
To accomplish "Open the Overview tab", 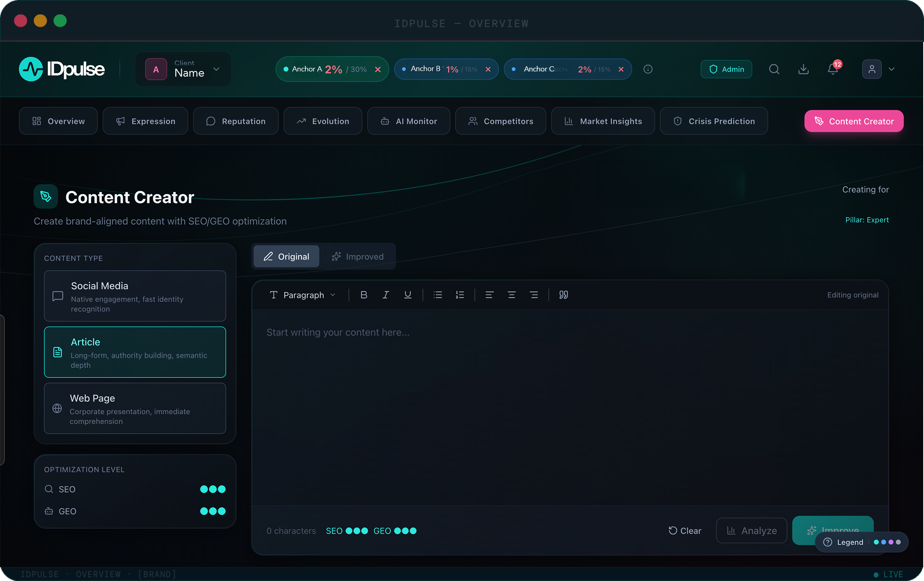I will click(58, 121).
